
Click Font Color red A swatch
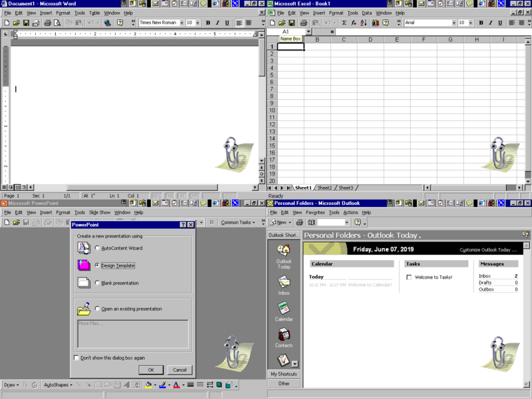click(176, 385)
